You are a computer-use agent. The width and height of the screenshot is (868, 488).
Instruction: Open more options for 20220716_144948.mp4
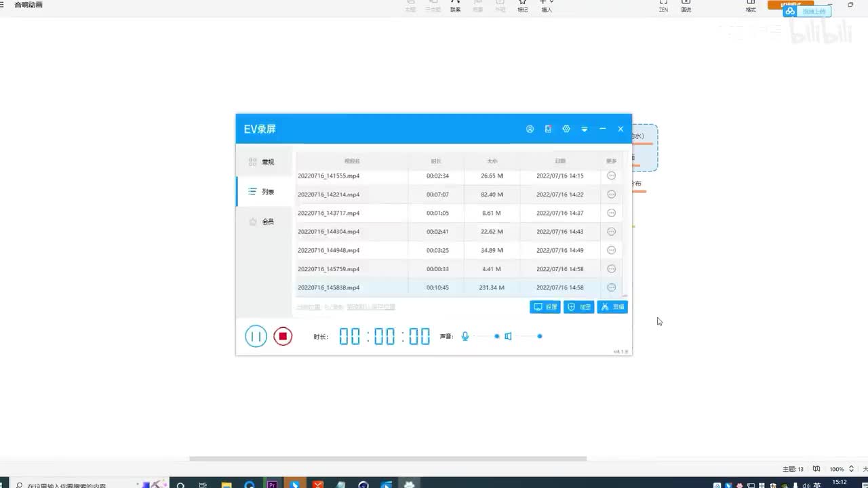[611, 250]
